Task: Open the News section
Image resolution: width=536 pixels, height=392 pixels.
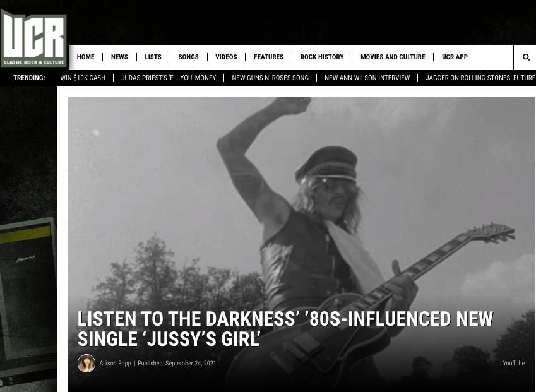Action: tap(119, 57)
